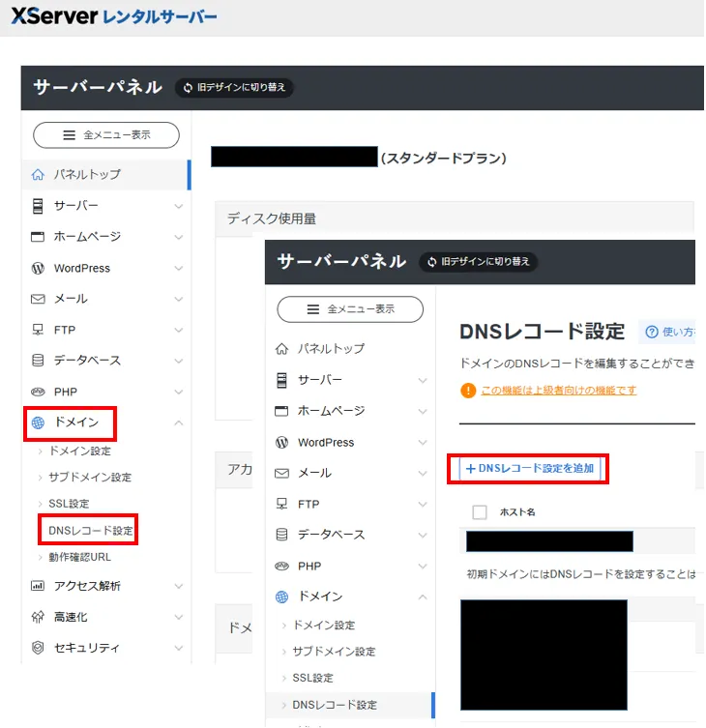
Task: Click the WordPress logo icon in the back panel sidebar
Action: (x=38, y=268)
